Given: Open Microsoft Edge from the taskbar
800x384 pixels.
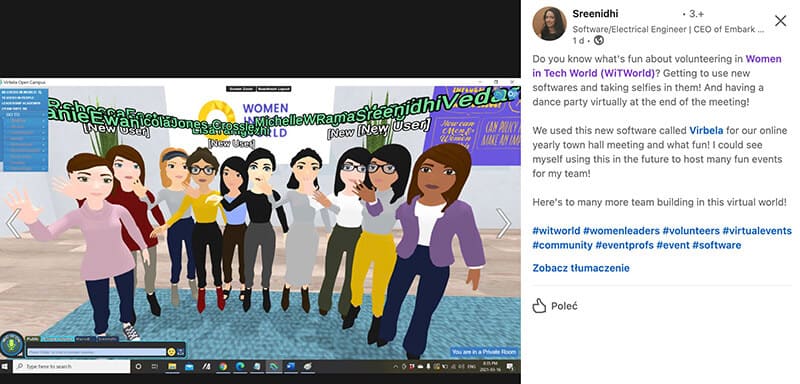Looking at the screenshot, I should click(240, 366).
